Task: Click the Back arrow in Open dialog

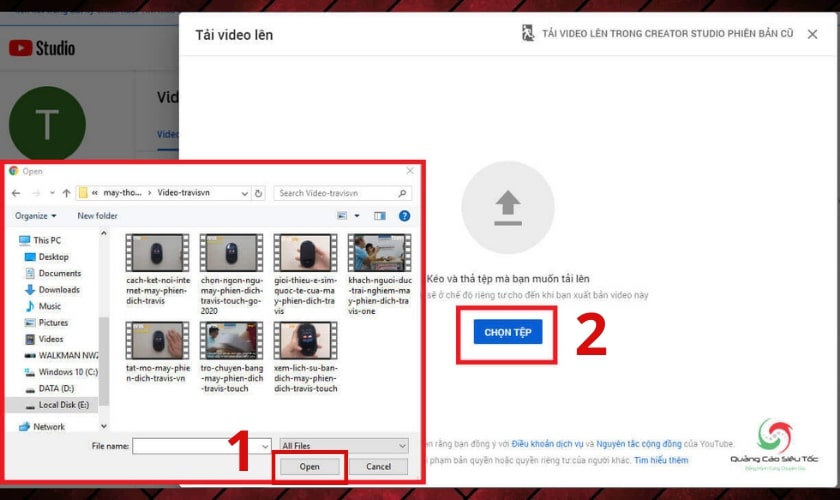Action: click(16, 193)
